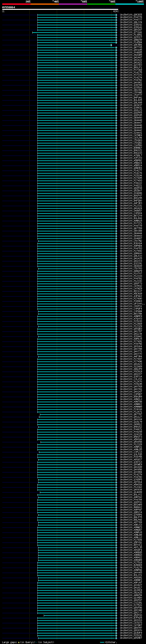The height and width of the screenshot is (644, 146).
Task: Click the purple ~60% identity color bar
Action: pyautogui.click(x=73, y=4)
